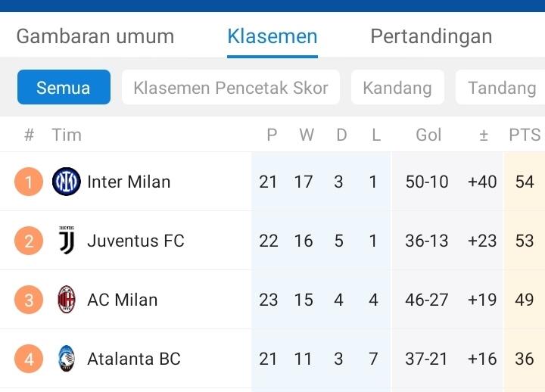
Task: Filter standings by Tandang
Action: (501, 88)
